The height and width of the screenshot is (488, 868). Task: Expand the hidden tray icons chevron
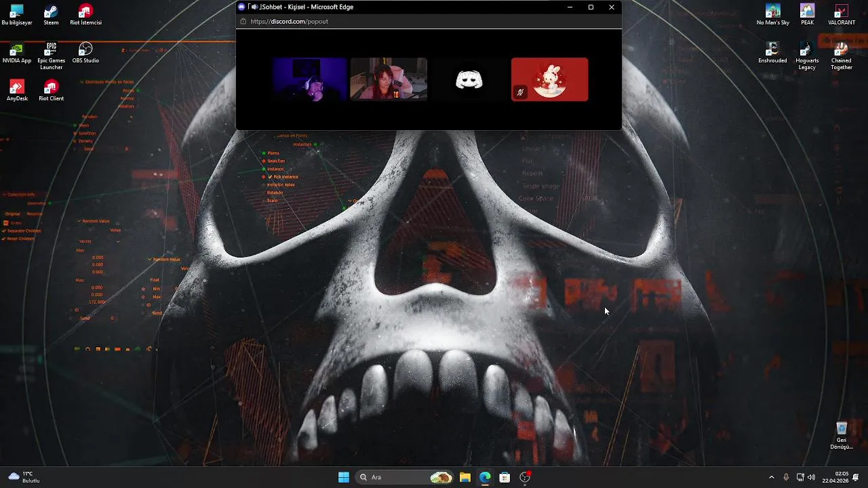[x=771, y=477]
